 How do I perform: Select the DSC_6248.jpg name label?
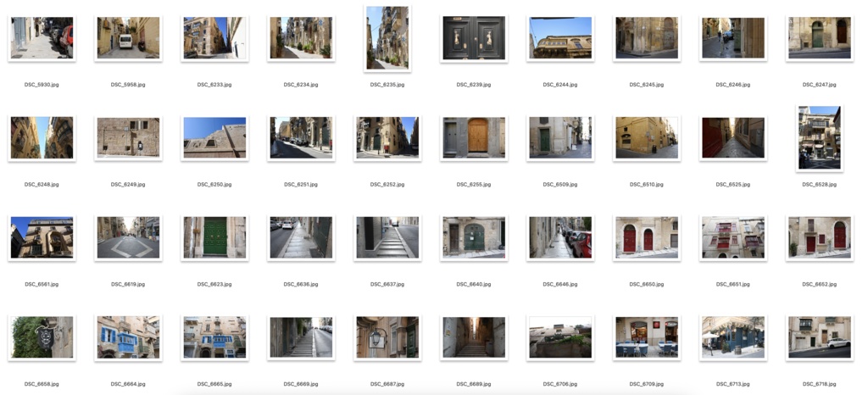[42, 184]
